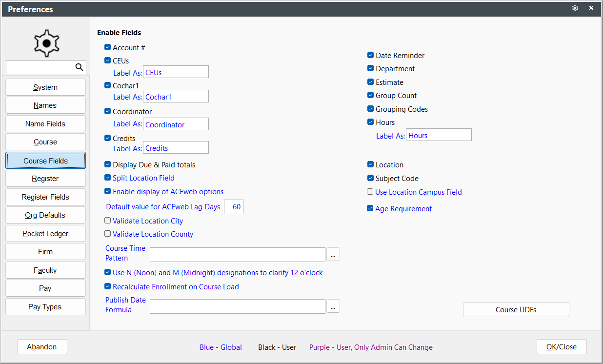This screenshot has height=364, width=603.
Task: Open the Publish Date Formula ellipsis button
Action: pos(333,306)
